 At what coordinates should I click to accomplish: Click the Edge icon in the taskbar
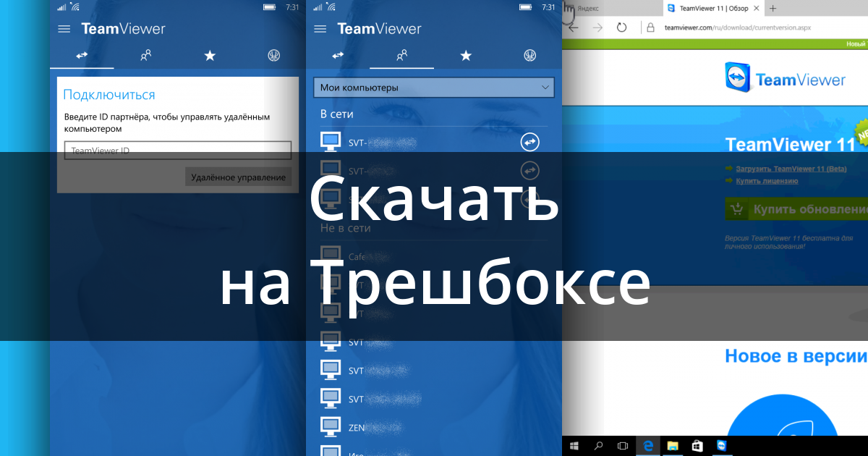pos(648,446)
